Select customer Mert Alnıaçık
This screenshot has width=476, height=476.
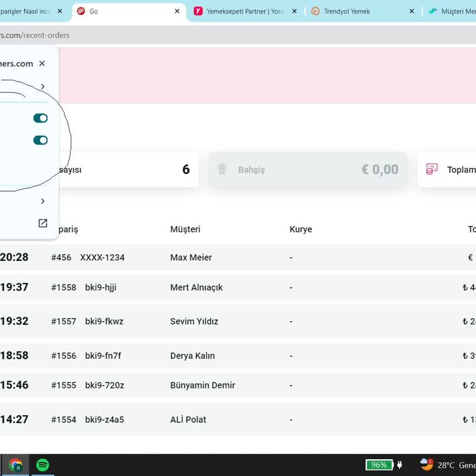196,287
